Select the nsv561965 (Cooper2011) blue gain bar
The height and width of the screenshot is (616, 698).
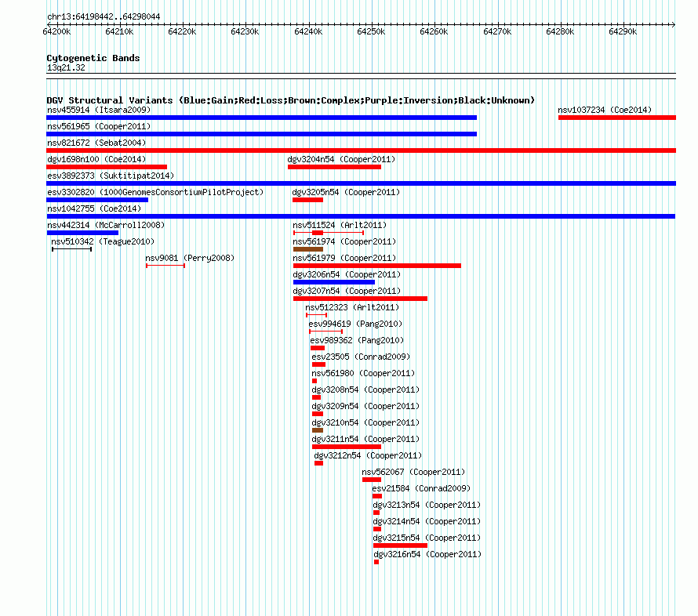261,134
